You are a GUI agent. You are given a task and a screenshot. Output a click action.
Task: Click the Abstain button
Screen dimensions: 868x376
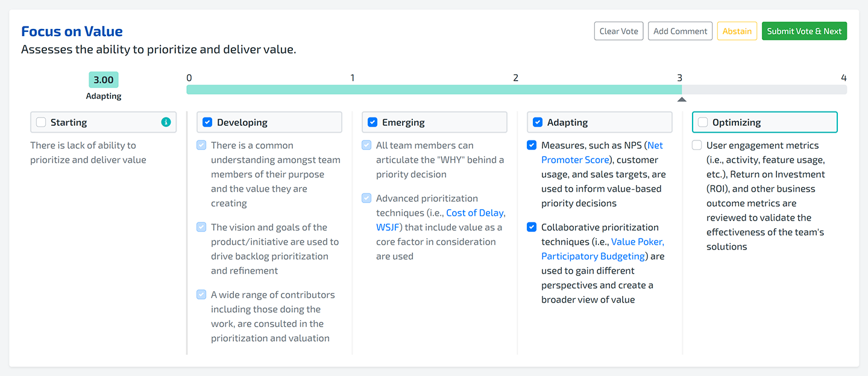point(737,31)
